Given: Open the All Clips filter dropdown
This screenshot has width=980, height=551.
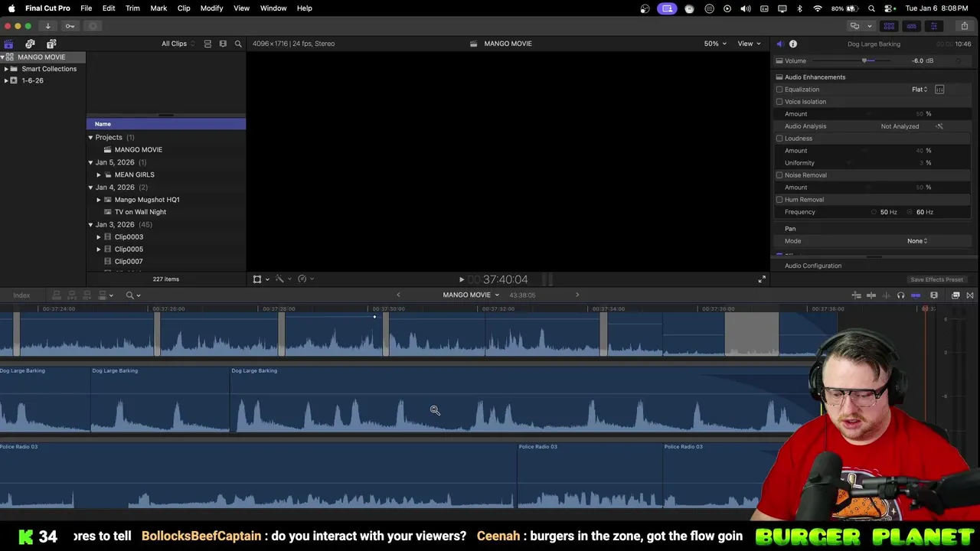Looking at the screenshot, I should (x=178, y=44).
